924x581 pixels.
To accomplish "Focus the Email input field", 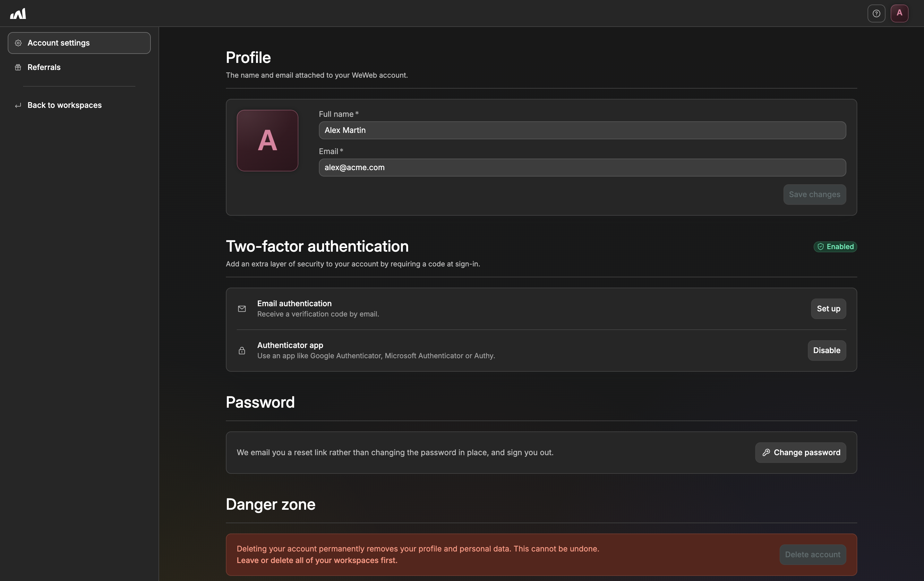I will [x=582, y=168].
